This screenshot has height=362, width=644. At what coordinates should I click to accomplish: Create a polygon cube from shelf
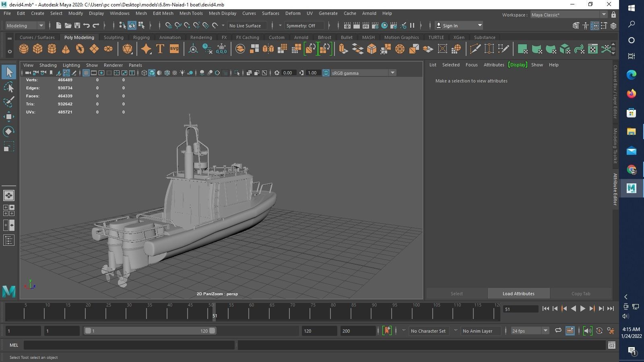pos(37,49)
